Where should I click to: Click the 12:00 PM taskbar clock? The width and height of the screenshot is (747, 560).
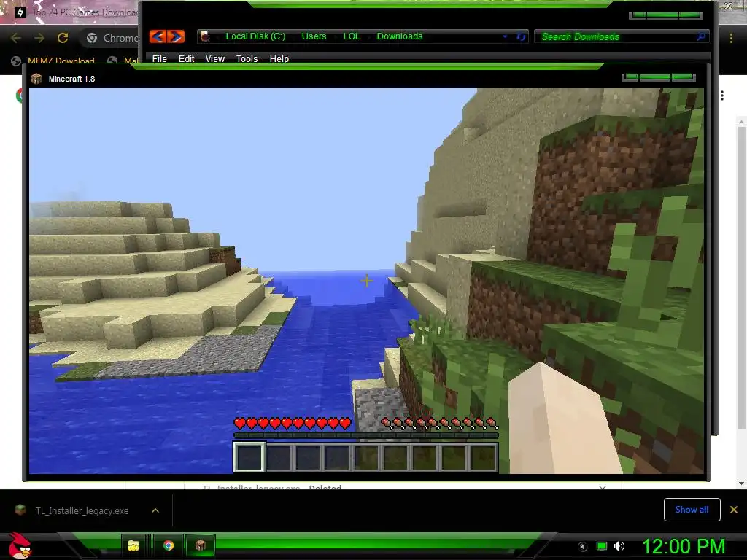coord(684,546)
